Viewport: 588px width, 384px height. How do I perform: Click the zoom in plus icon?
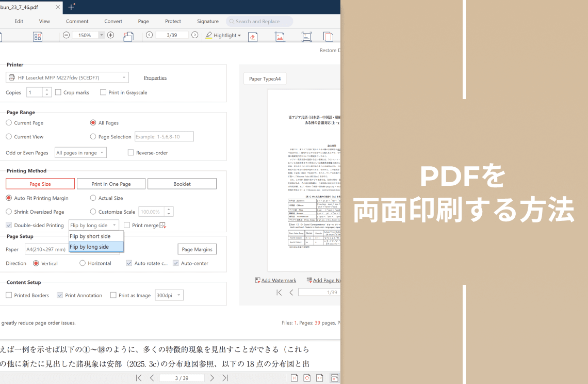click(x=110, y=35)
